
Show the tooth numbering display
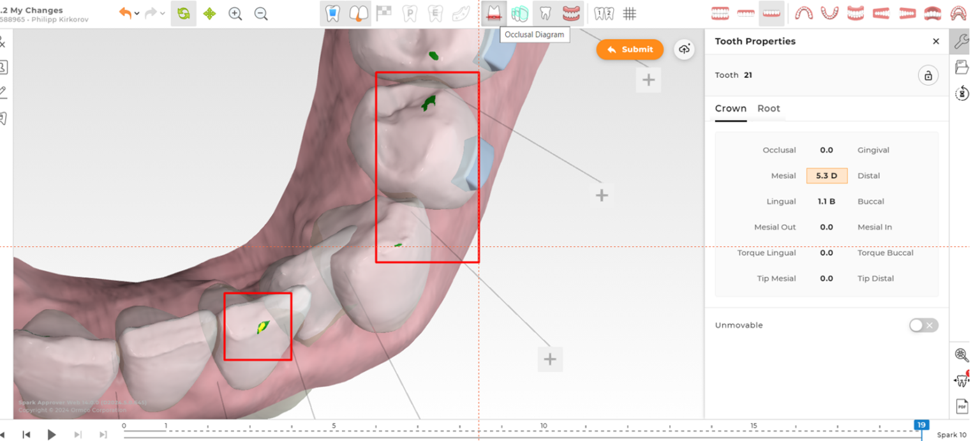(603, 13)
